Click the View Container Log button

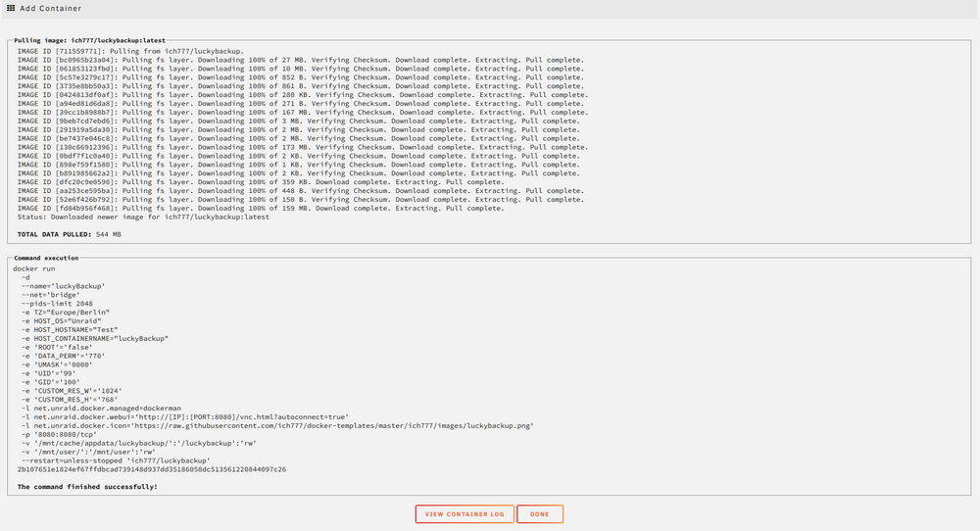465,514
